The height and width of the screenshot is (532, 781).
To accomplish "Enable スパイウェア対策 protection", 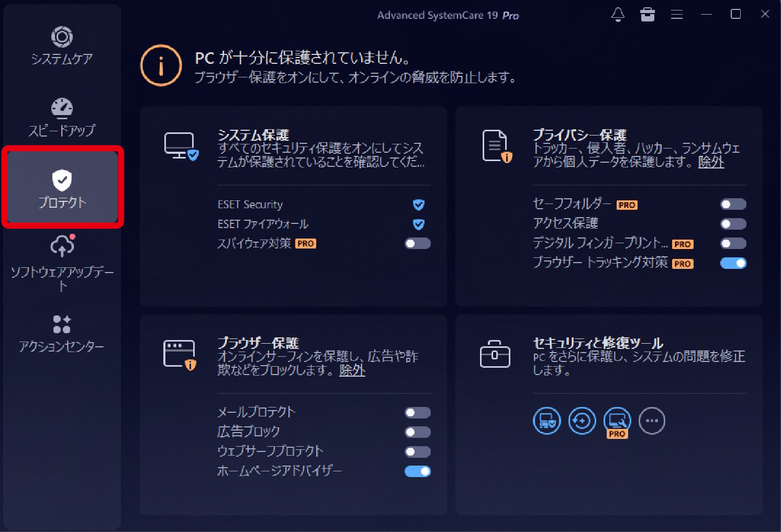I will (417, 243).
